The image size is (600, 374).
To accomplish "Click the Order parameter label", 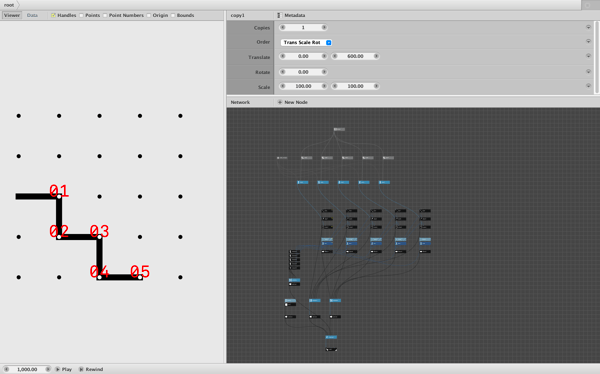I will [x=263, y=42].
